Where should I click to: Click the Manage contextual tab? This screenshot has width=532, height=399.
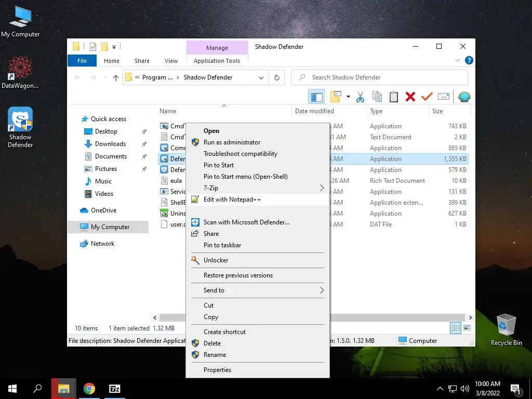pyautogui.click(x=217, y=48)
